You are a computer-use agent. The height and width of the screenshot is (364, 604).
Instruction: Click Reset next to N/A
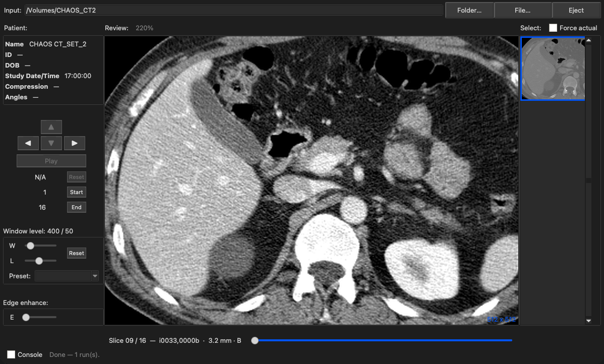[x=76, y=177]
